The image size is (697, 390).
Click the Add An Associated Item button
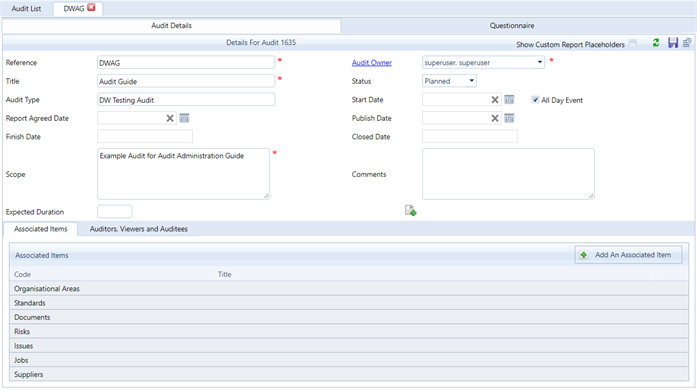[628, 255]
